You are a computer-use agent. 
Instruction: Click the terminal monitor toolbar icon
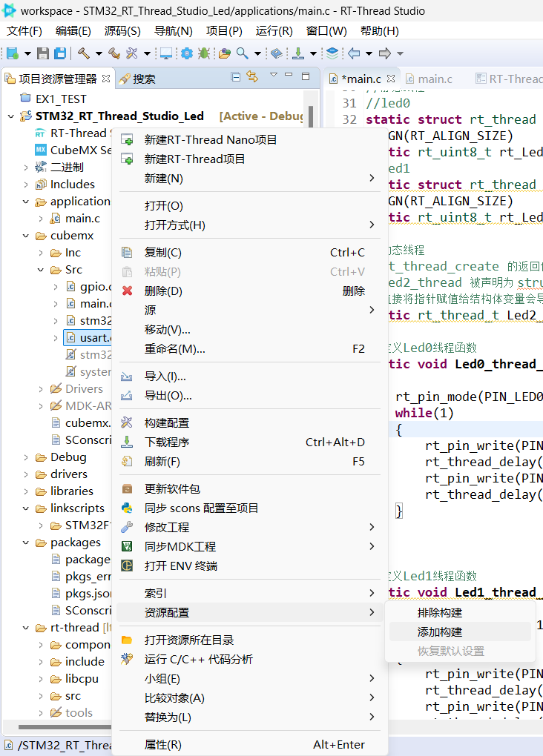tap(166, 53)
